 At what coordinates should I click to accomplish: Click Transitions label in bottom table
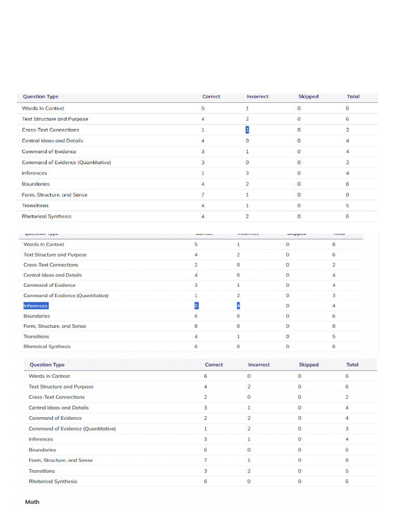coord(42,471)
